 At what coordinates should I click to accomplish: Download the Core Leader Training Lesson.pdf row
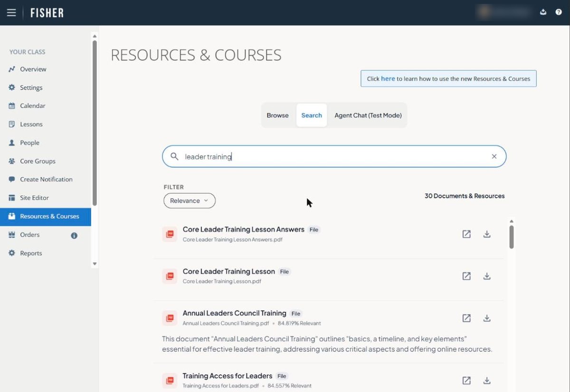pyautogui.click(x=487, y=276)
